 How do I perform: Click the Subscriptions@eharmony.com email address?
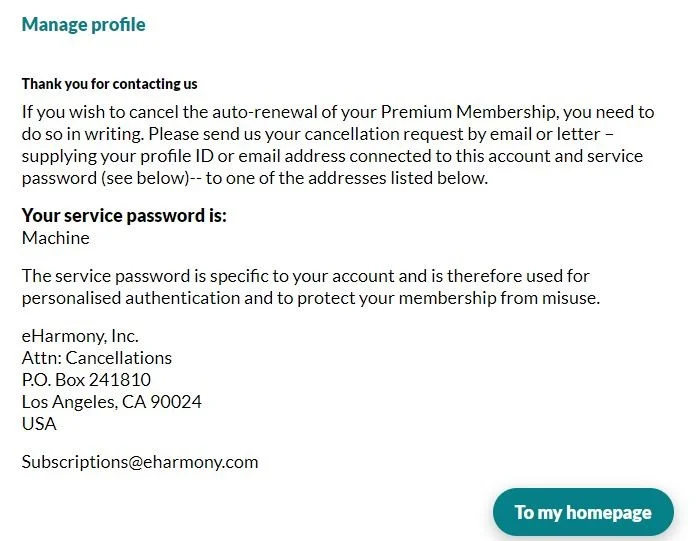(x=140, y=462)
